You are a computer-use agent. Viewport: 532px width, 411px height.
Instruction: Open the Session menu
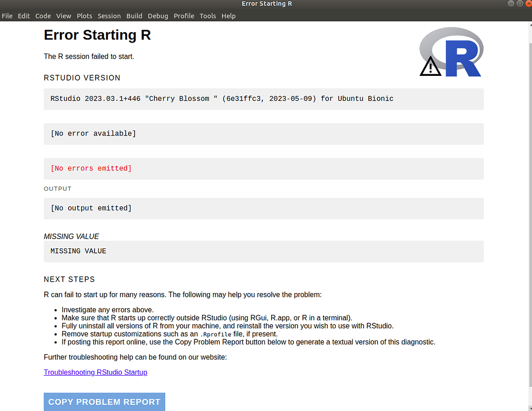(x=109, y=16)
